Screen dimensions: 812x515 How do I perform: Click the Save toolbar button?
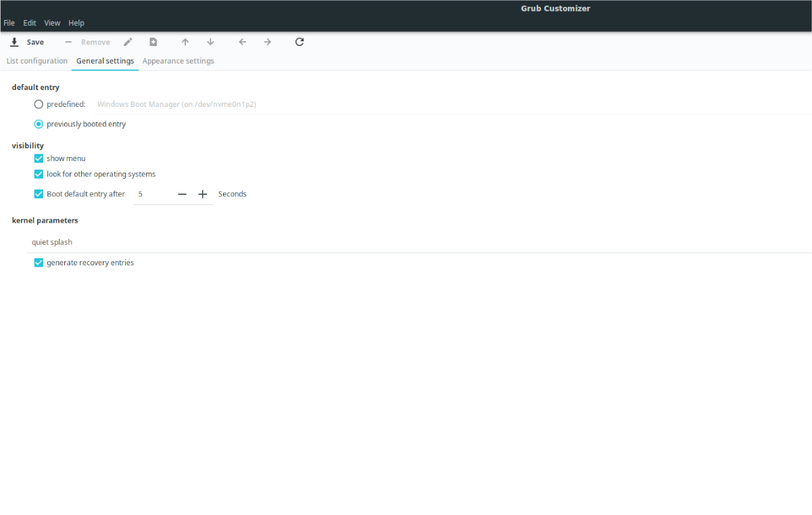27,42
